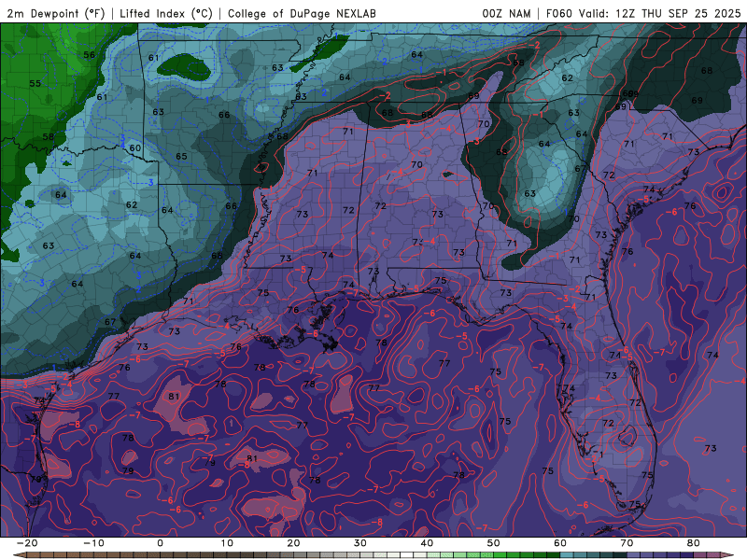Click the -20 label on the color scale
The width and height of the screenshot is (747, 560).
(x=27, y=543)
